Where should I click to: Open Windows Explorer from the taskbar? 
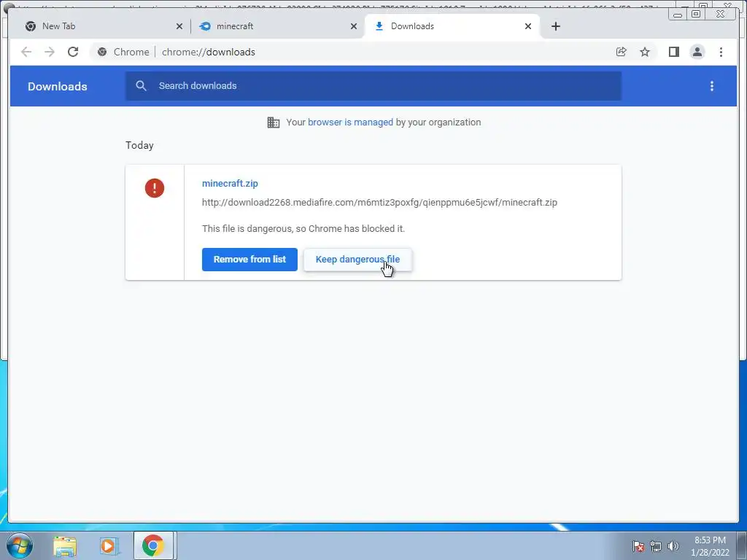point(65,545)
